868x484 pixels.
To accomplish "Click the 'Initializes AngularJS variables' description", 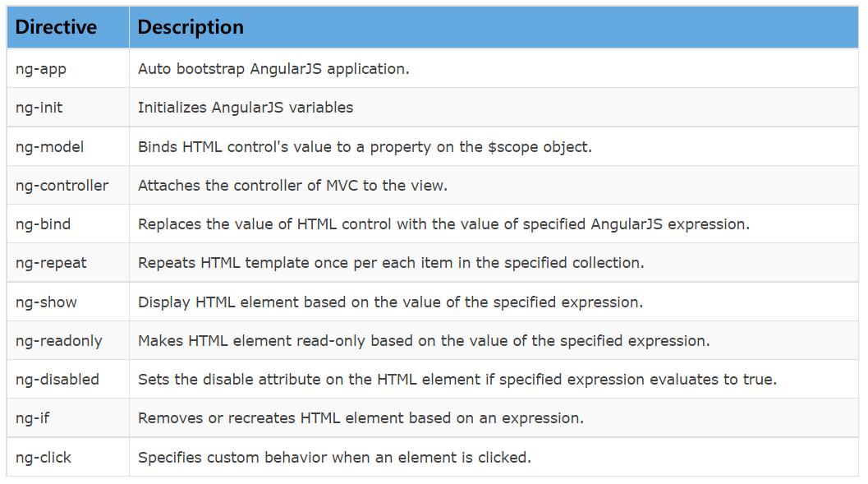I will coord(246,108).
